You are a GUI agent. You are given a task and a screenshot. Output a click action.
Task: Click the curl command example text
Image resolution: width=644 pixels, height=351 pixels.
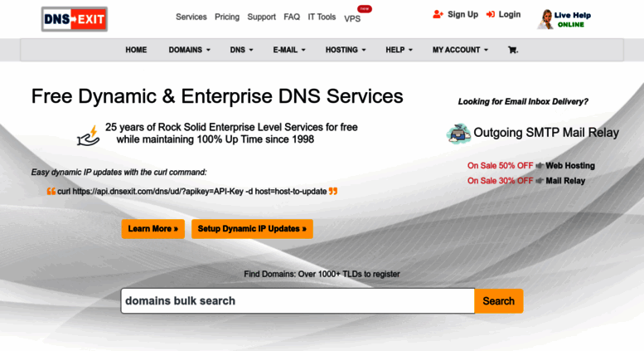click(x=191, y=192)
